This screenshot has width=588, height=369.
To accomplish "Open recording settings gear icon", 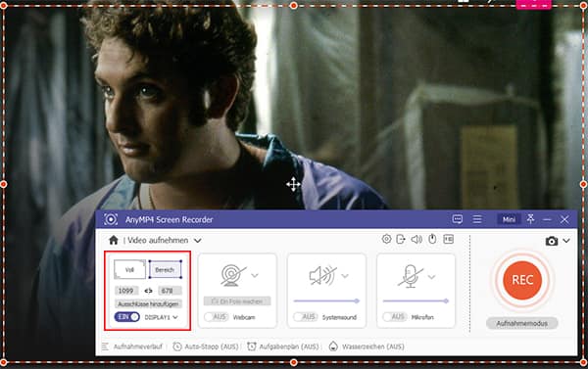I will (386, 239).
